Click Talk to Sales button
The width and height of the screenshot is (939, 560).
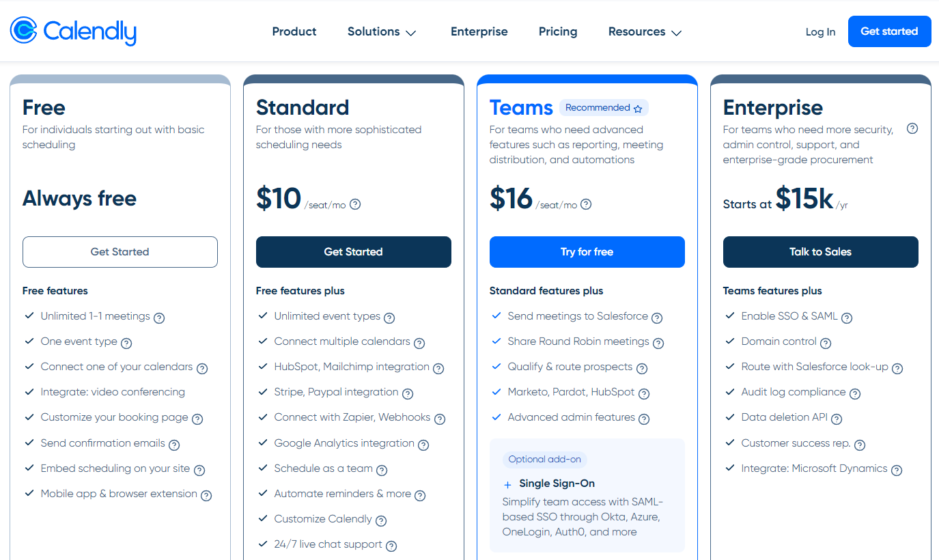tap(820, 252)
